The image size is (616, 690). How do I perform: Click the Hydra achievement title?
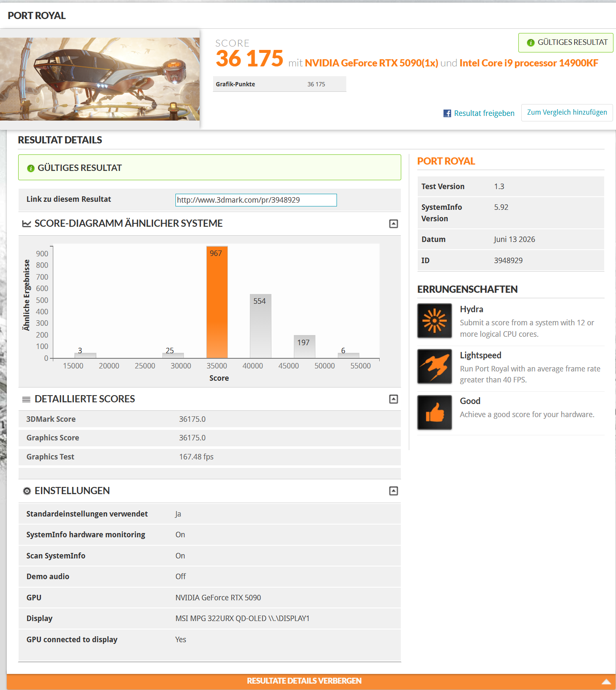tap(471, 309)
